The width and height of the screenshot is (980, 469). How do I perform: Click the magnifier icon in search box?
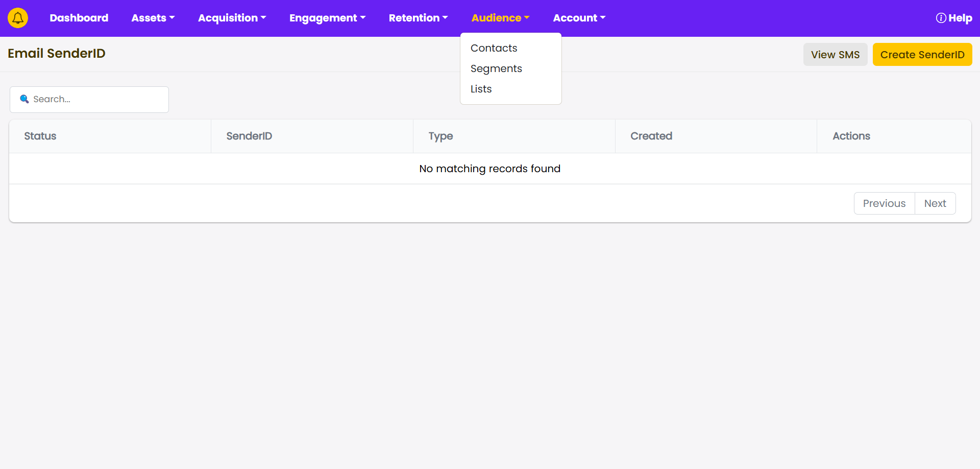(x=24, y=99)
